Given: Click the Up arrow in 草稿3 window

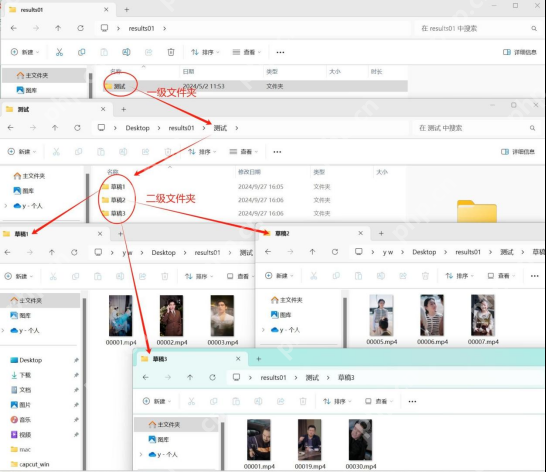Looking at the screenshot, I should (190, 377).
